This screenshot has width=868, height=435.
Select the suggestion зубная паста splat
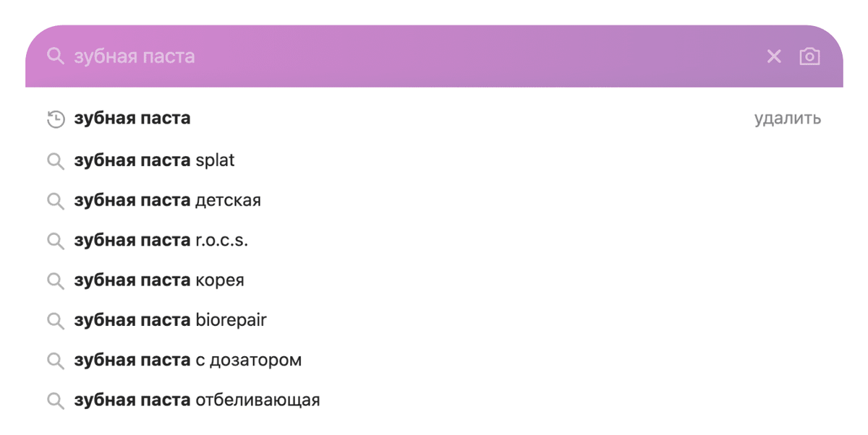(154, 160)
